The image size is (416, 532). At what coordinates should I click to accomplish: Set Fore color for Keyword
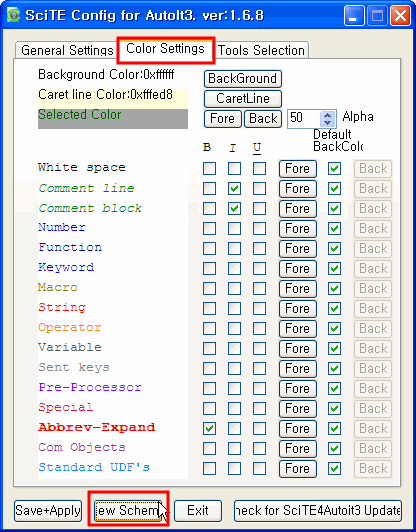[298, 269]
